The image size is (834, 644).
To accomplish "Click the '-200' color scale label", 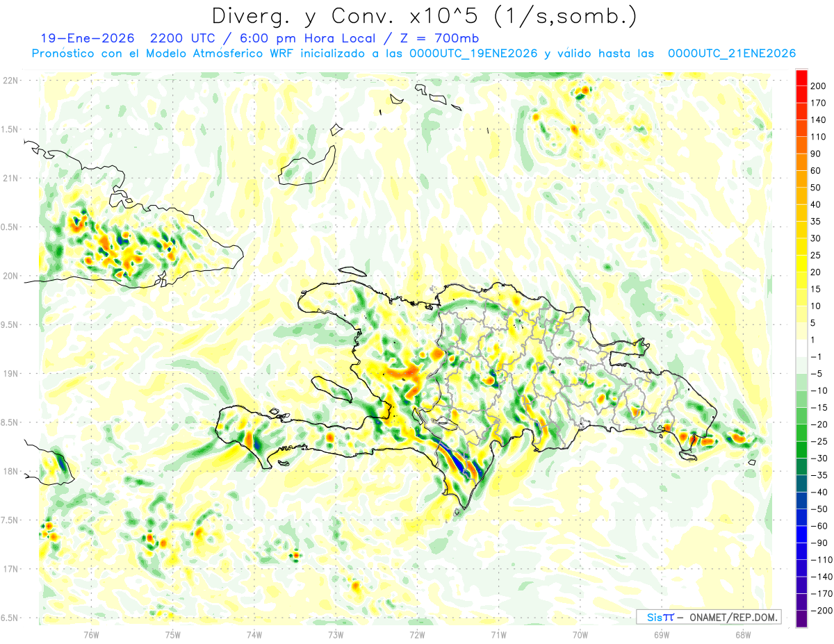I will click(821, 610).
